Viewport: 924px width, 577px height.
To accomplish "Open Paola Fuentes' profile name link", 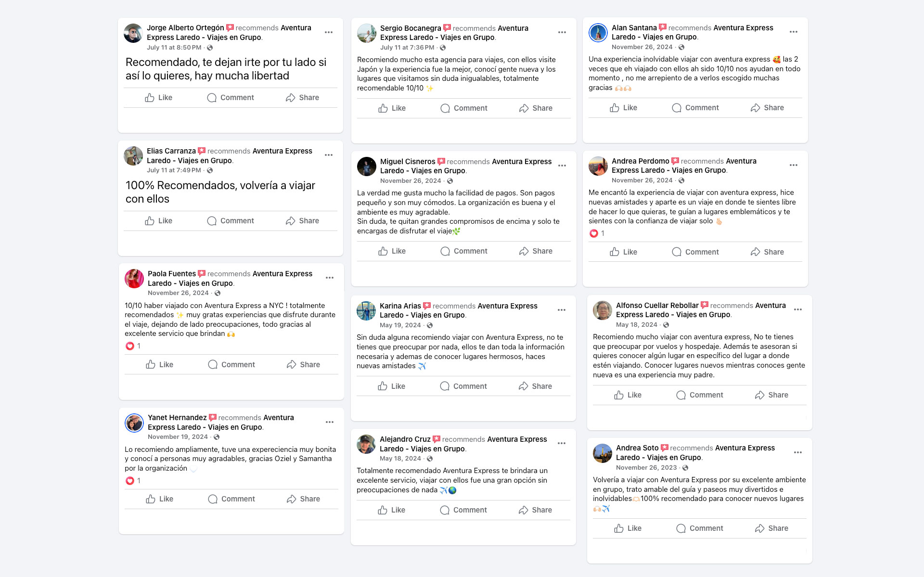I will pos(171,273).
